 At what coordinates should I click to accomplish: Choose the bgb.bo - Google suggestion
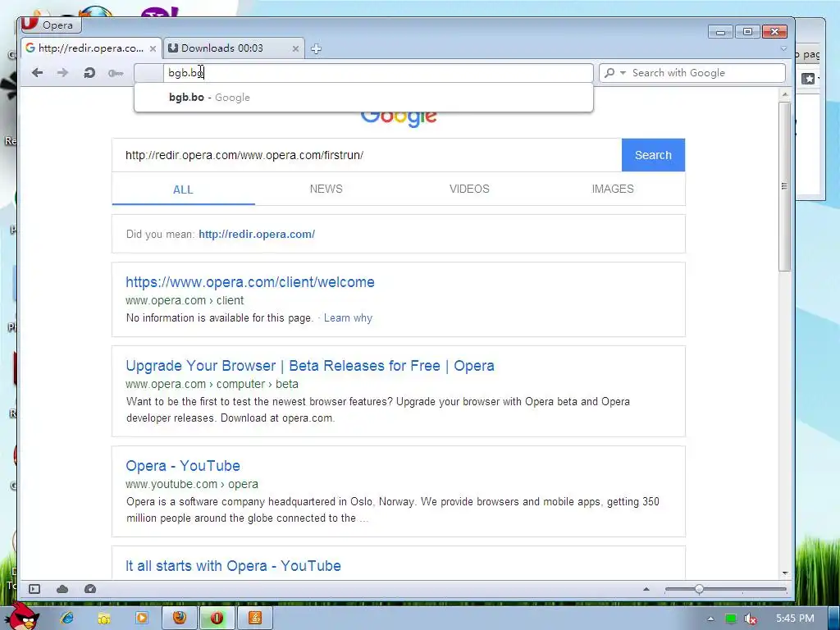coord(363,98)
